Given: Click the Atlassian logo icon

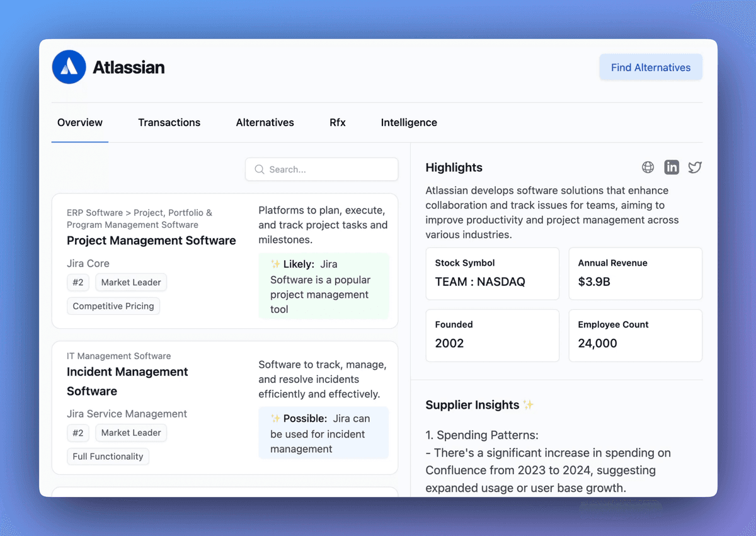Looking at the screenshot, I should tap(69, 67).
